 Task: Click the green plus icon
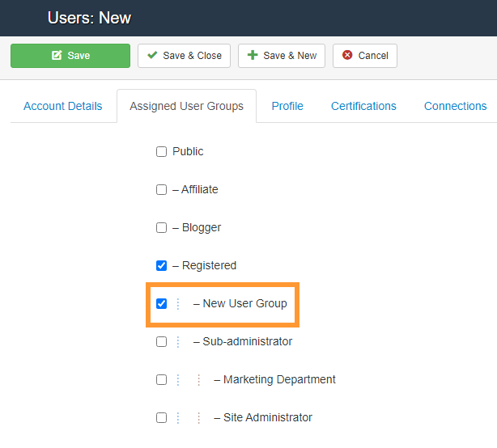coord(253,56)
